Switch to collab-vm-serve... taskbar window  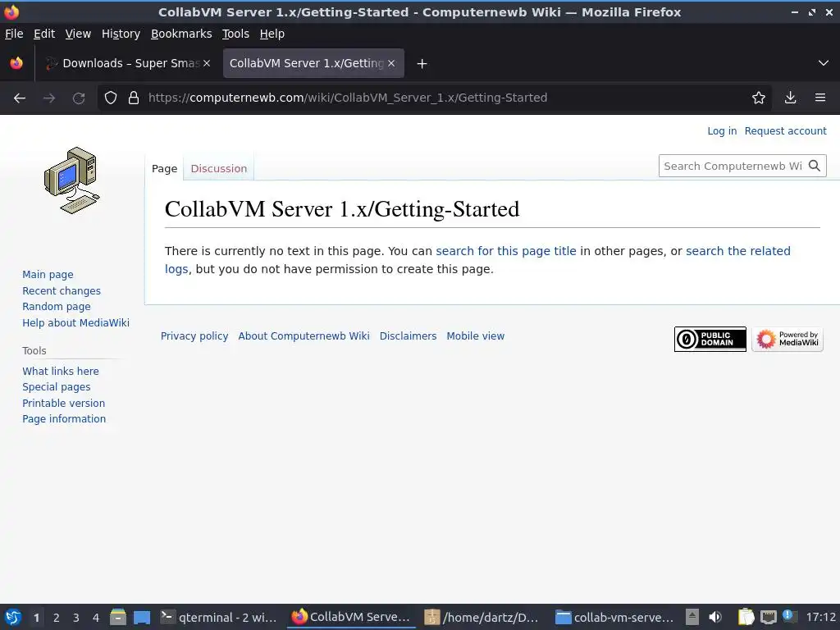click(x=614, y=617)
